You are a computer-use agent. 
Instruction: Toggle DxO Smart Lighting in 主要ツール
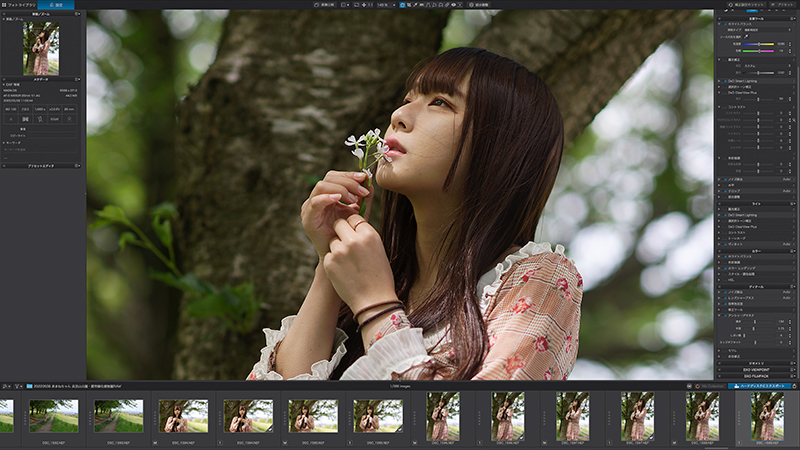coord(726,81)
